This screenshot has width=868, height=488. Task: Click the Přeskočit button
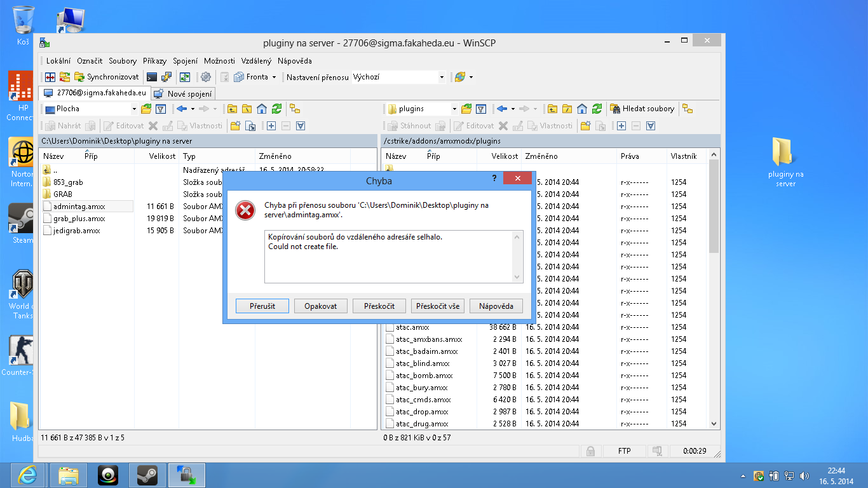tap(379, 306)
